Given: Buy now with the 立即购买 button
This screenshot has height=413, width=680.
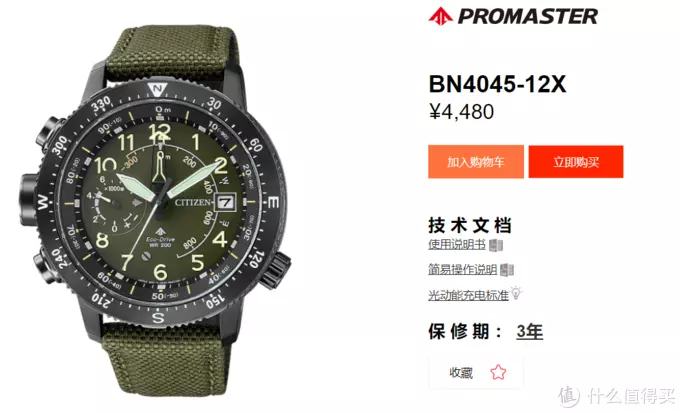Looking at the screenshot, I should pos(576,162).
